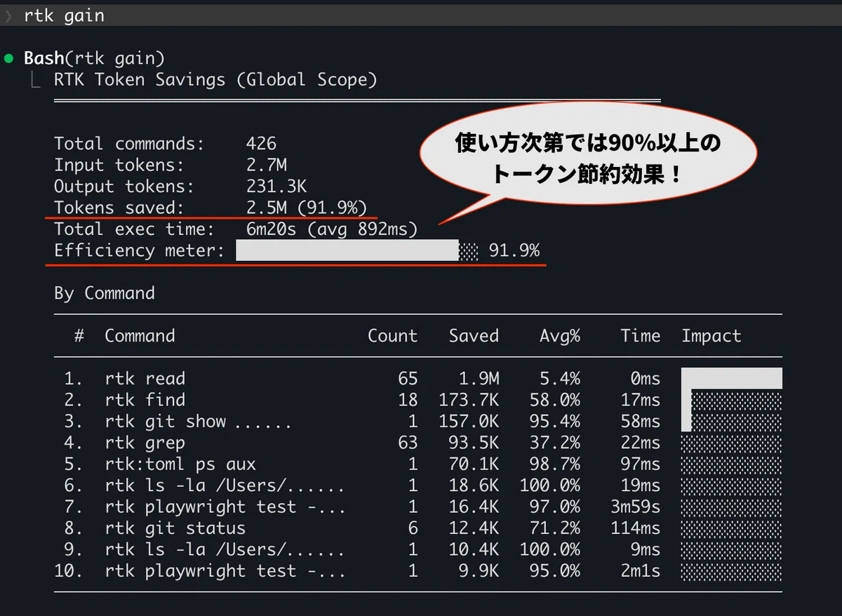Click the 114ms time for git status
This screenshot has height=616, width=842.
(x=636, y=528)
